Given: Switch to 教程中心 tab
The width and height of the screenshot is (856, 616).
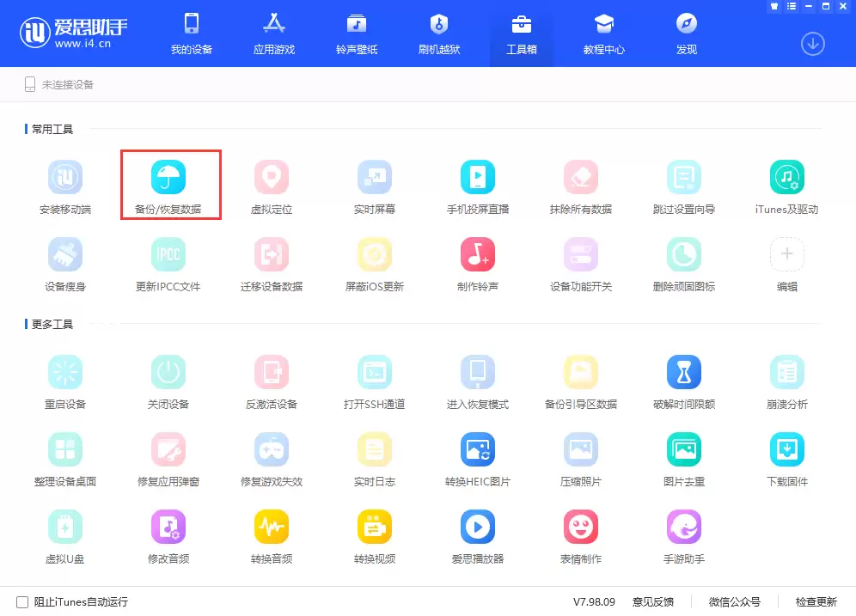Looking at the screenshot, I should coord(604,34).
